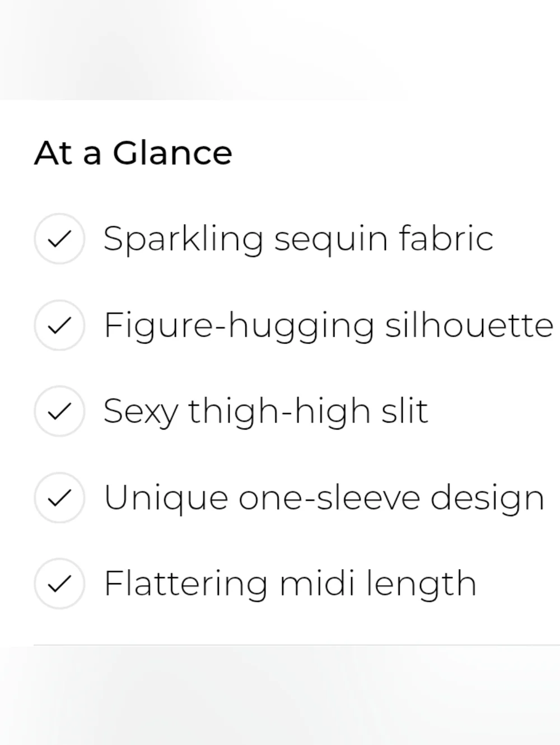Click the word 'sequin' in first feature
Image resolution: width=560 pixels, height=745 pixels.
pyautogui.click(x=330, y=240)
